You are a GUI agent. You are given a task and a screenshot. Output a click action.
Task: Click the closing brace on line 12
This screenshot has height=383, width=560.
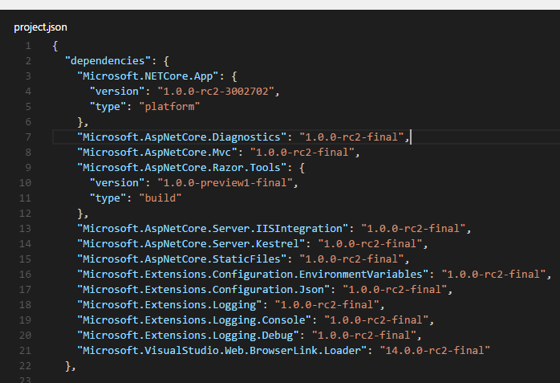80,213
